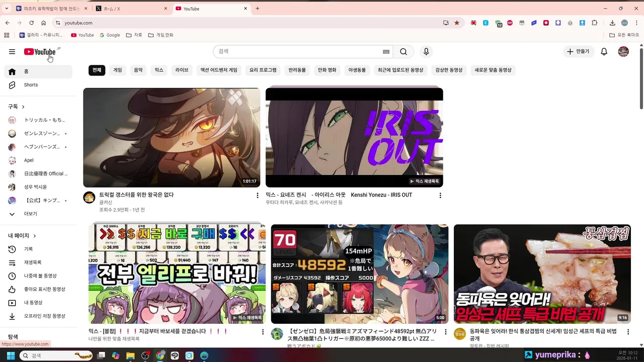Open notifications bell
Image resolution: width=644 pixels, height=362 pixels.
click(604, 52)
